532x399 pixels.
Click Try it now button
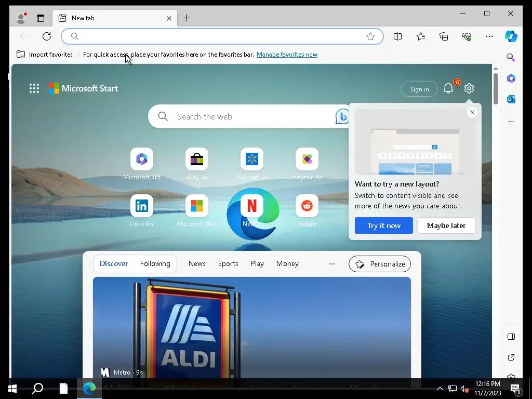pos(384,225)
